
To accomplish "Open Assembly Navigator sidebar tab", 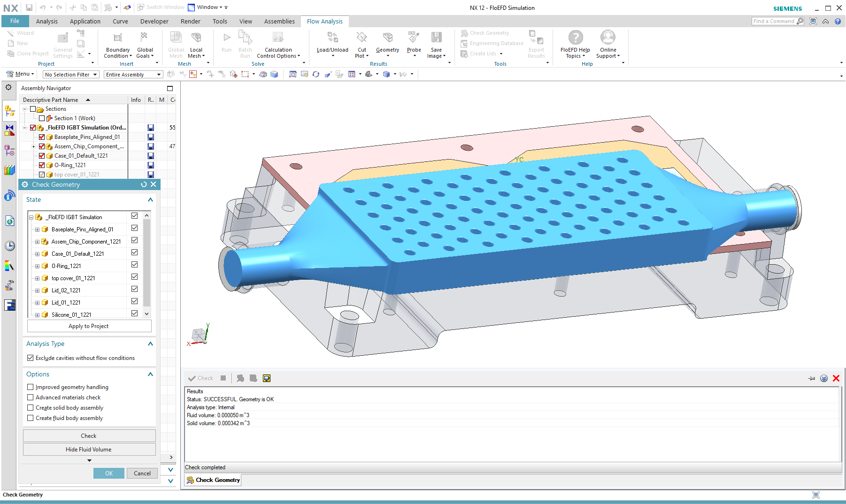I will pos(9,111).
